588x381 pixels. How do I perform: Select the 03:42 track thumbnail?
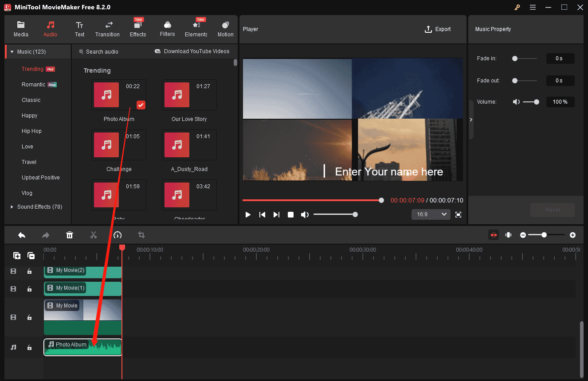(x=177, y=195)
